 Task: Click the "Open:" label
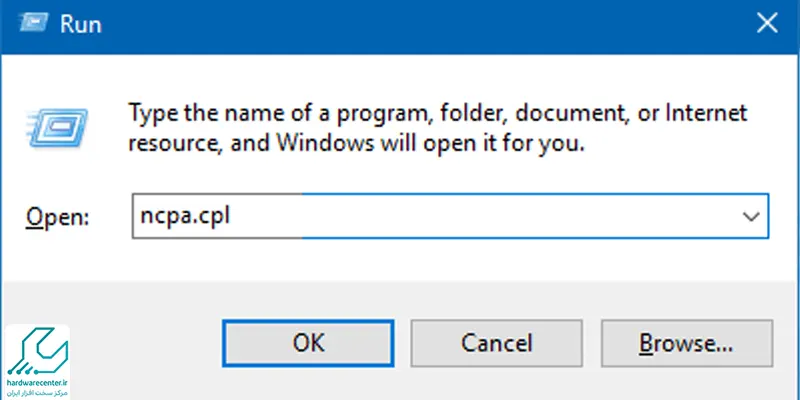pos(58,217)
